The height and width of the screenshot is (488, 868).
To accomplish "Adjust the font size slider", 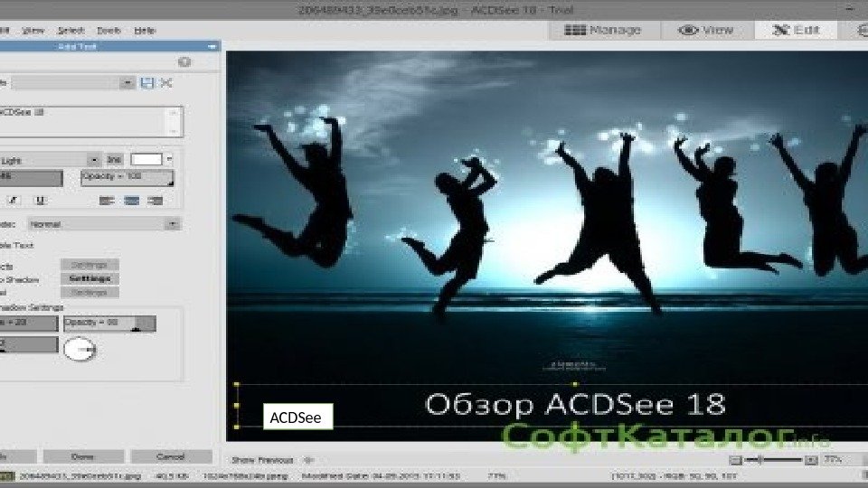I will point(31,178).
